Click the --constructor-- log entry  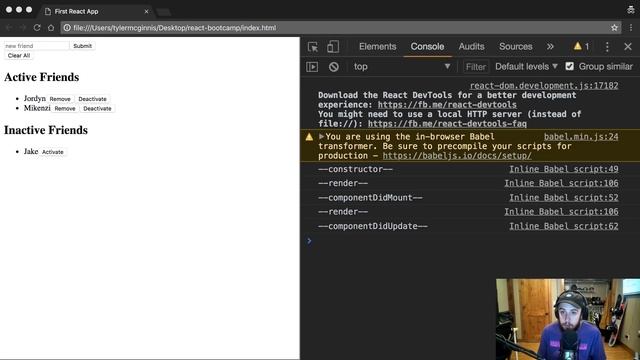coord(355,169)
